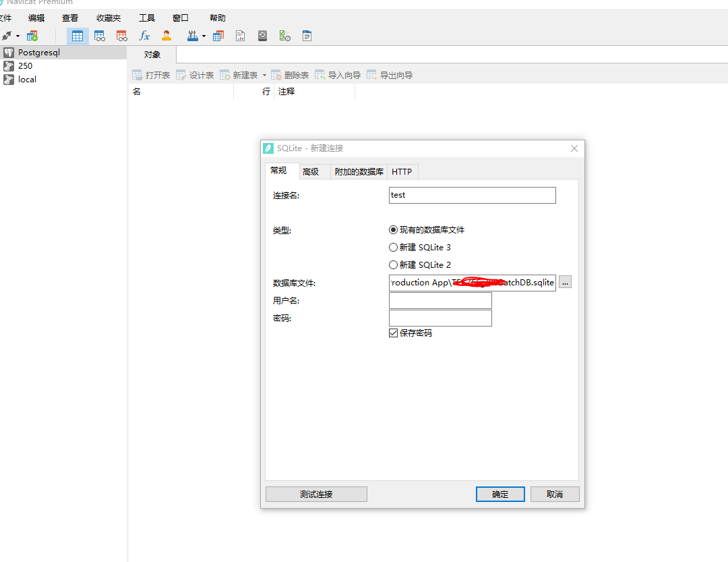Click the 删除表 (Delete Table) button
Viewport: 728px width, 562px height.
pos(290,76)
